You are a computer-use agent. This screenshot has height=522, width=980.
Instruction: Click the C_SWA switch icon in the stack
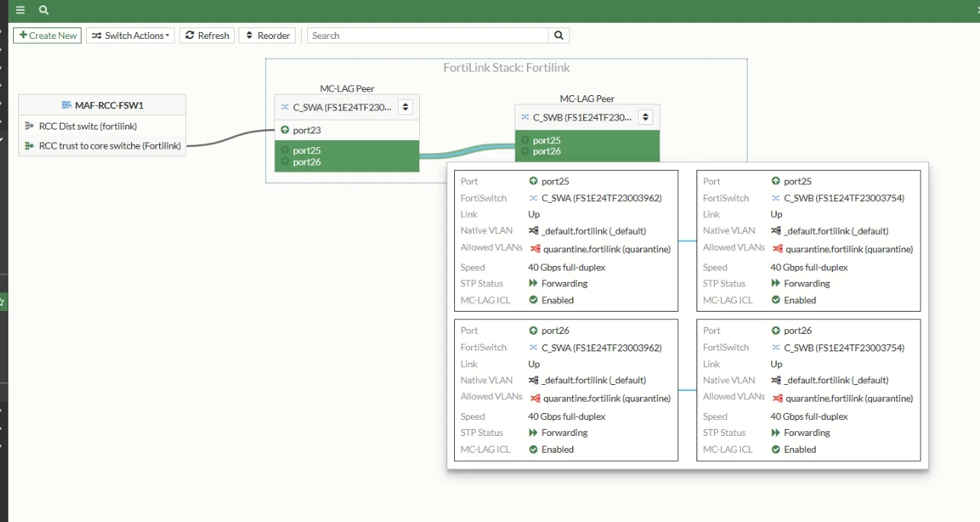click(x=285, y=107)
